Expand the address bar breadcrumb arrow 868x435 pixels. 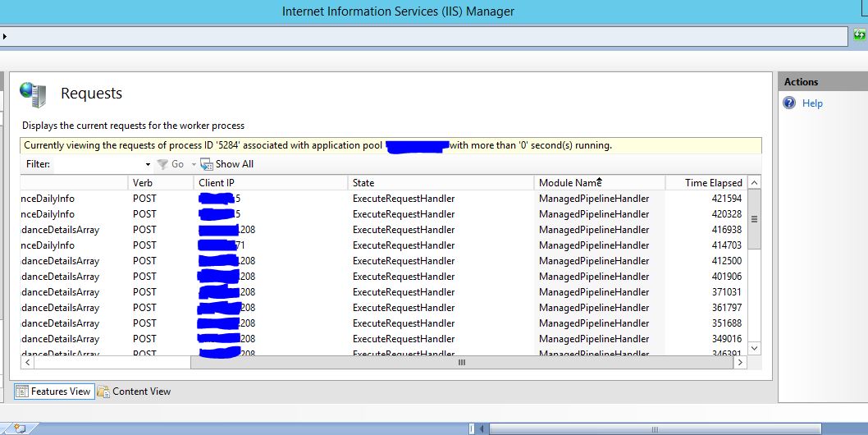tap(4, 36)
